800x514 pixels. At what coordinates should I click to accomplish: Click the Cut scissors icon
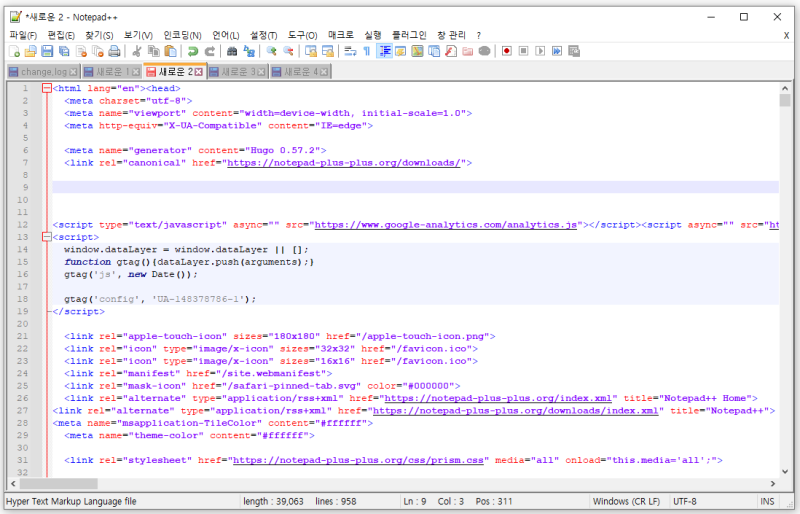tap(137, 51)
